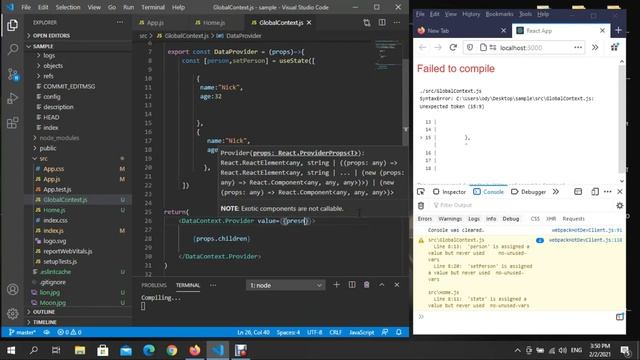The width and height of the screenshot is (640, 360).
Task: Expand the Open Editors section
Action: [78, 36]
